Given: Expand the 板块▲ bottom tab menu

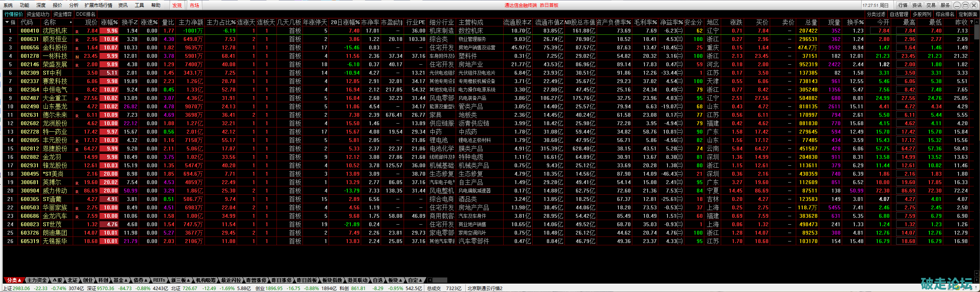Looking at the screenshot, I should pyautogui.click(x=395, y=280).
